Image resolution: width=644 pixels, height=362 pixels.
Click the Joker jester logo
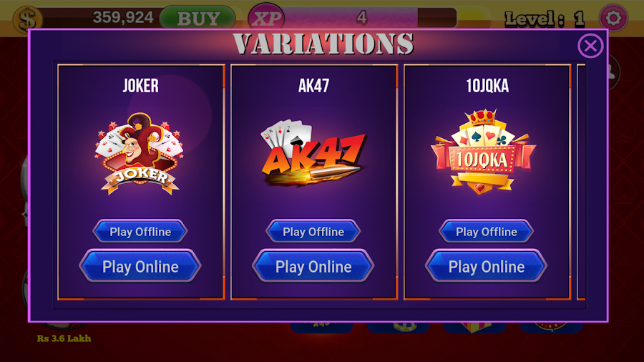click(140, 154)
